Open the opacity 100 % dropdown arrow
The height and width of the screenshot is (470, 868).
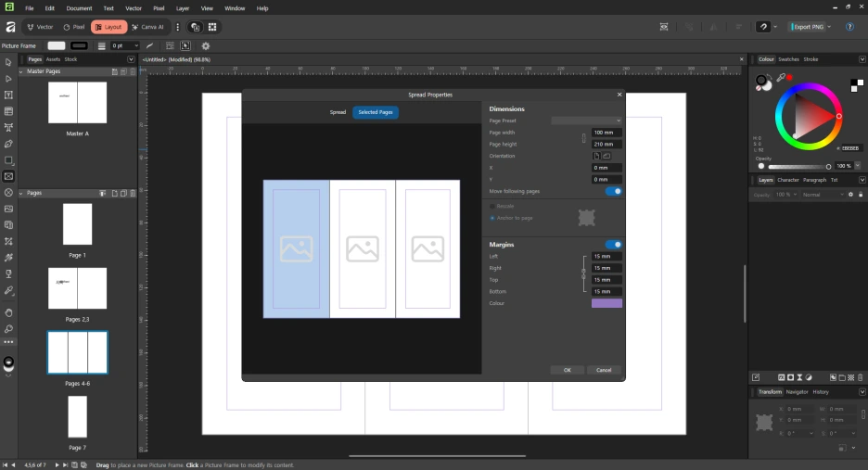858,166
